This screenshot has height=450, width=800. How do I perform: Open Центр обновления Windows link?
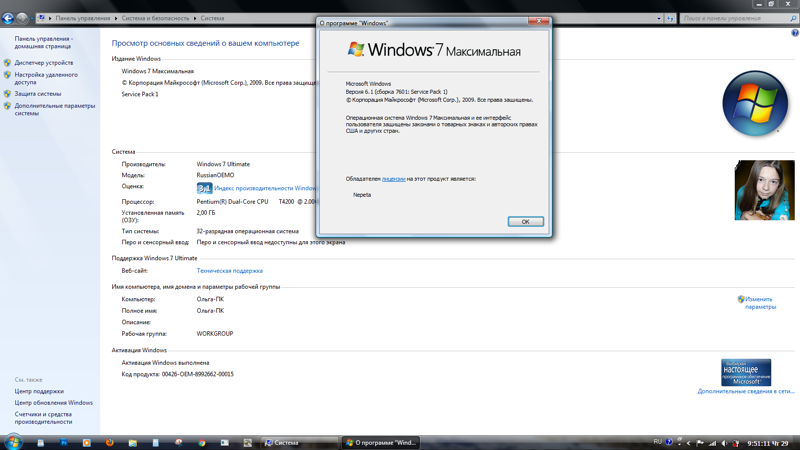click(x=54, y=403)
